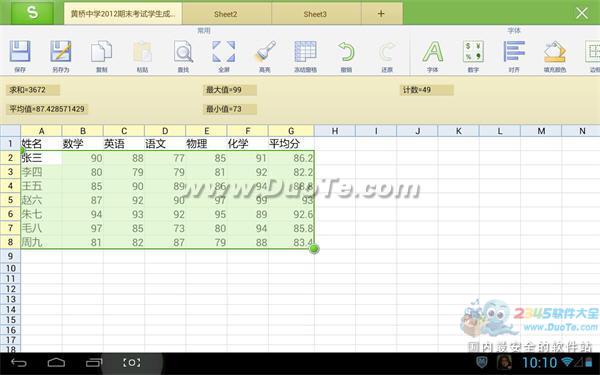Tap the green S application menu button

[32, 13]
